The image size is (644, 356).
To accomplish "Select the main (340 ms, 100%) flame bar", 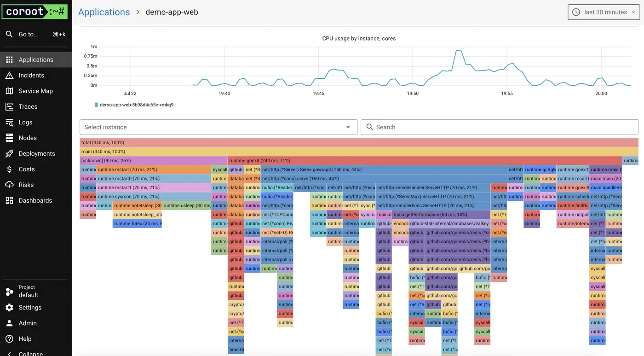I will pos(359,152).
